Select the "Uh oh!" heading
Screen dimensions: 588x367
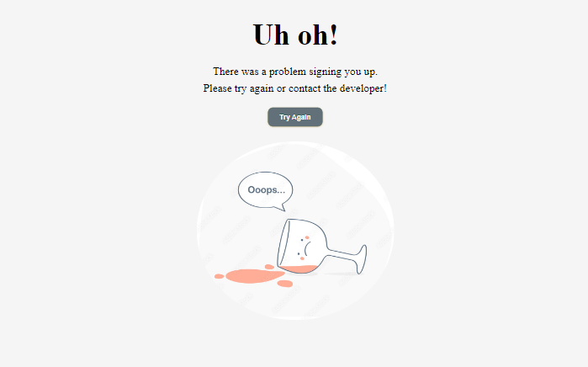tap(295, 35)
